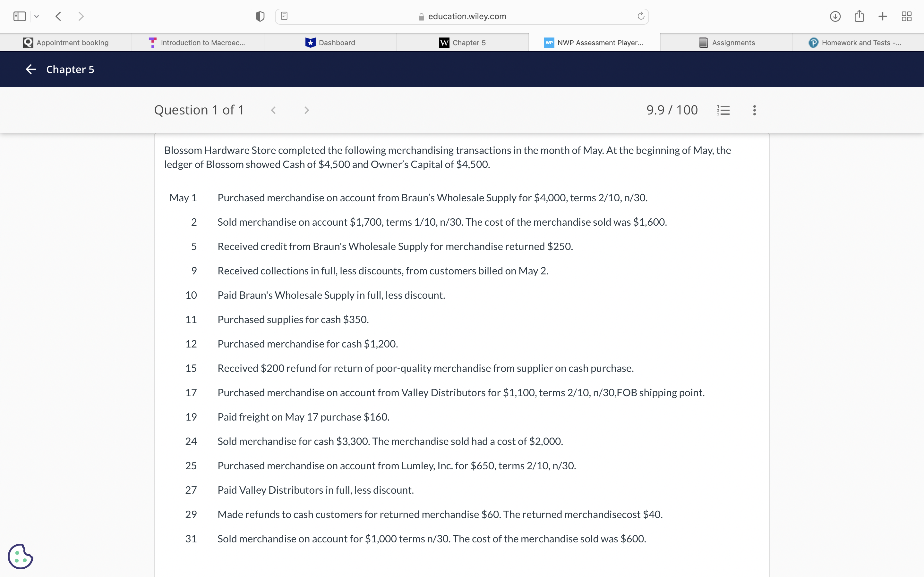
Task: Open a new tab with plus icon
Action: tap(882, 16)
